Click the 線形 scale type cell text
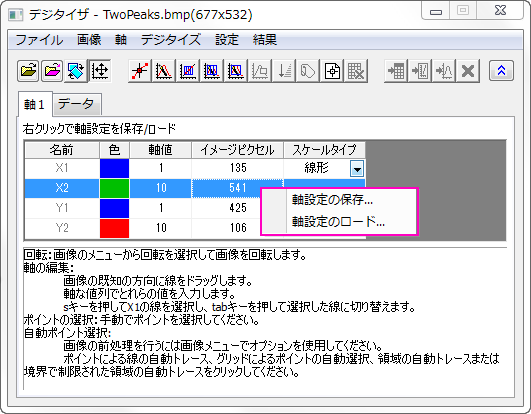Image resolution: width=531 pixels, height=414 pixels. tap(316, 168)
